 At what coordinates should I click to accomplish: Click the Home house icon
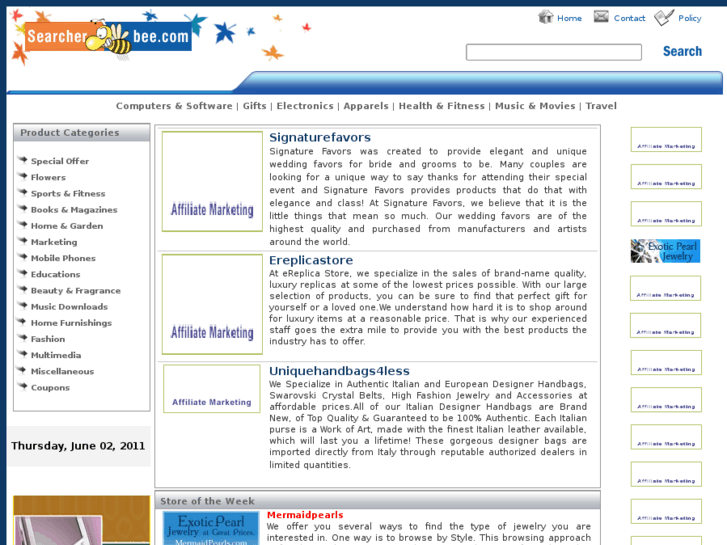coord(546,17)
